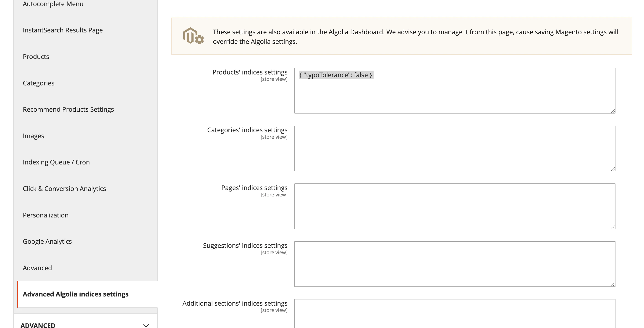This screenshot has height=328, width=644.
Task: Open InstantSearch Results Page settings
Action: click(x=63, y=30)
